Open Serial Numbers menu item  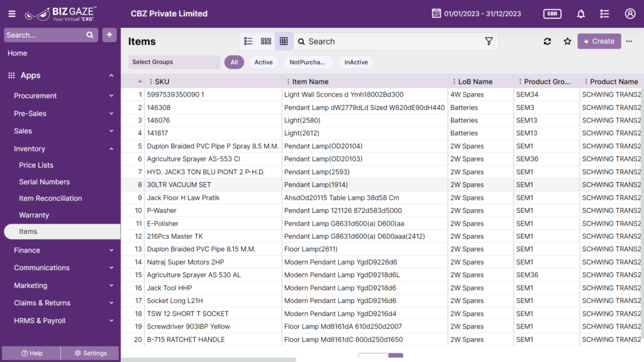click(x=45, y=182)
